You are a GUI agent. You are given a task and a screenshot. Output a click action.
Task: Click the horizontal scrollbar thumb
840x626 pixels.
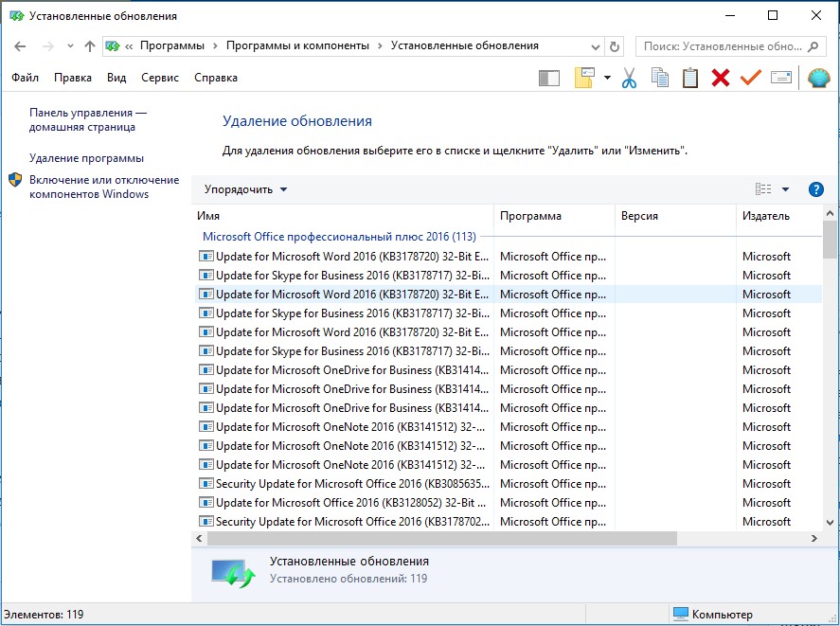pos(442,538)
